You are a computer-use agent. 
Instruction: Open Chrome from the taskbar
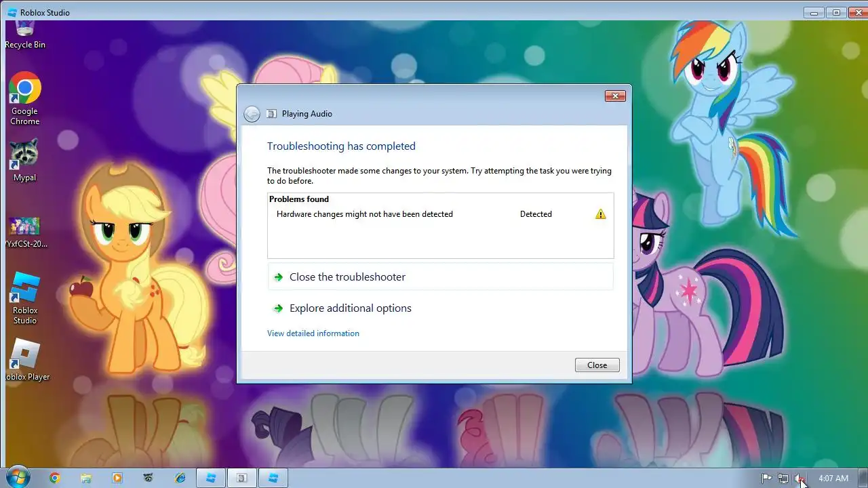coord(55,478)
